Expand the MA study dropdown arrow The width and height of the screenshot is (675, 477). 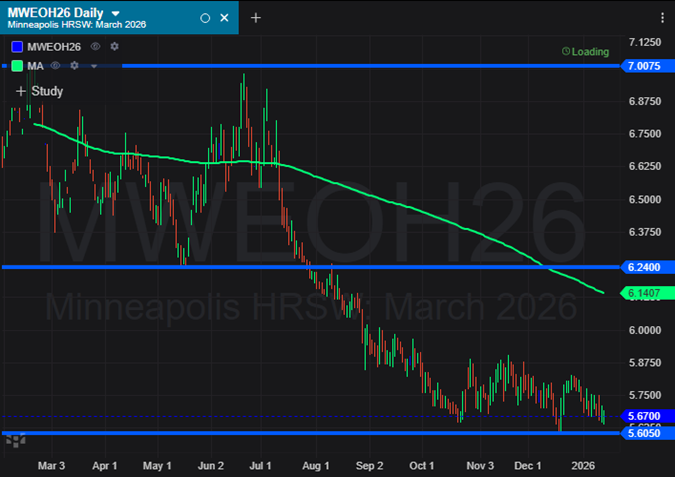94,66
